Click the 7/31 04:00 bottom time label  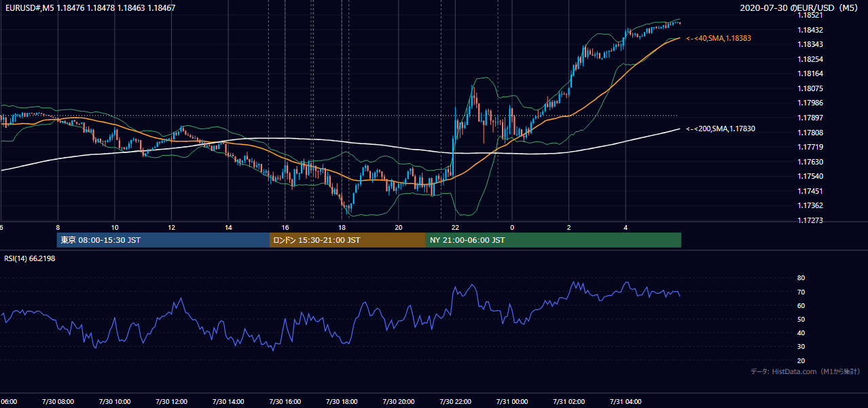626,402
